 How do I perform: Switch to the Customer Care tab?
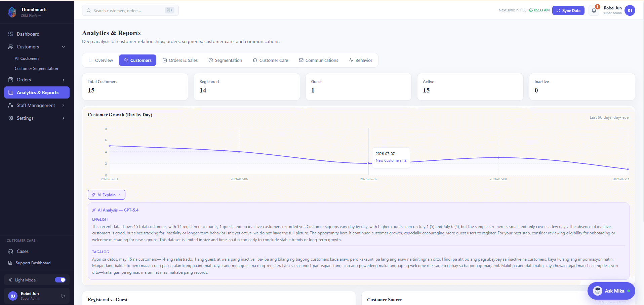click(271, 60)
